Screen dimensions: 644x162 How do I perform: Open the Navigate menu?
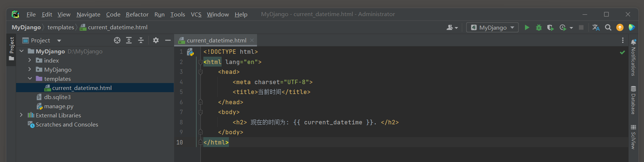coord(88,14)
